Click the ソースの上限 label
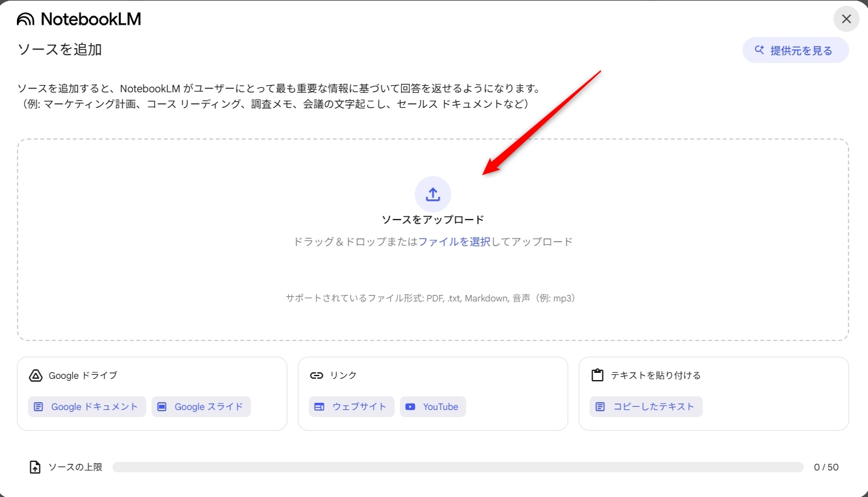Screen dimensions: 868x497 (x=75, y=467)
